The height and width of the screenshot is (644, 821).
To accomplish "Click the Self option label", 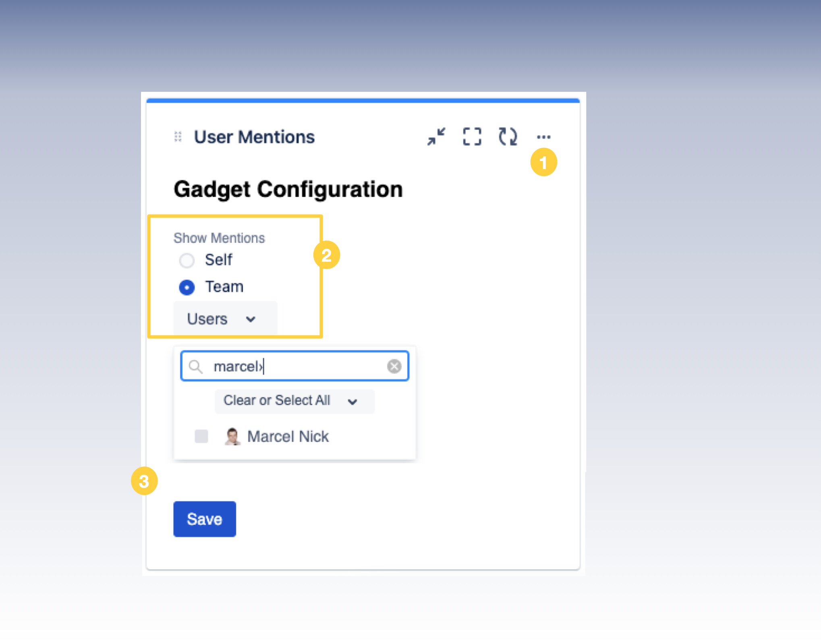I will [x=219, y=260].
